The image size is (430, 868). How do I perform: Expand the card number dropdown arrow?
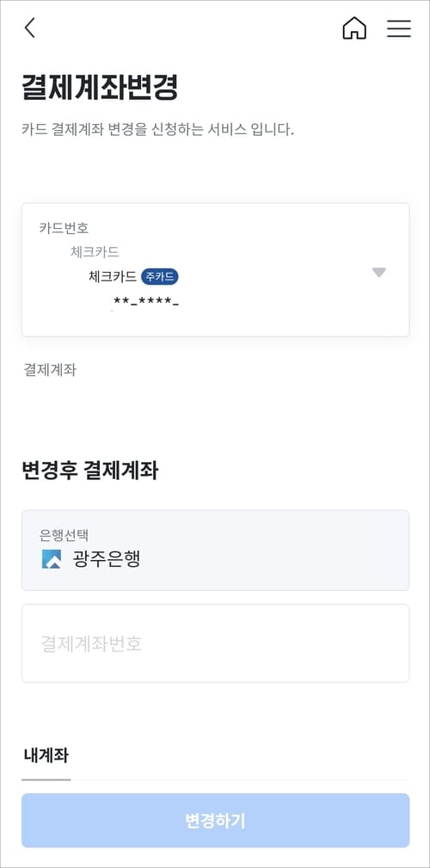click(x=378, y=273)
